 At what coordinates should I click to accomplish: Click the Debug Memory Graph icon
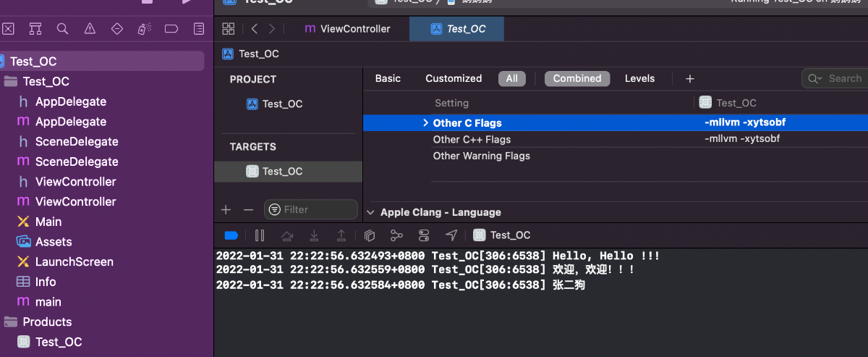point(396,235)
